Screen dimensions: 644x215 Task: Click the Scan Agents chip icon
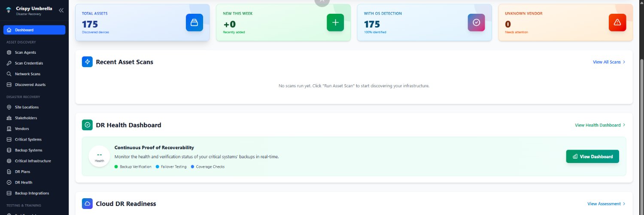pos(9,52)
